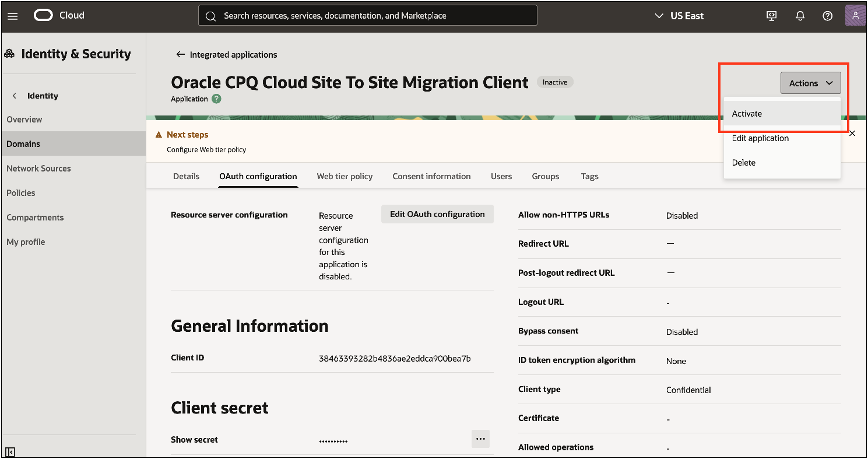Click the Client type value Confidential
The height and width of the screenshot is (459, 868).
688,390
